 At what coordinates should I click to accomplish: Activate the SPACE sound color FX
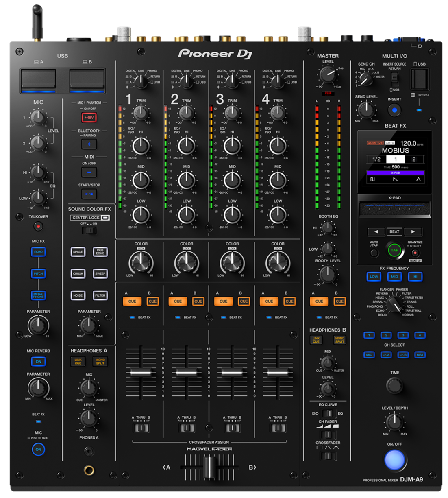pos(78,252)
